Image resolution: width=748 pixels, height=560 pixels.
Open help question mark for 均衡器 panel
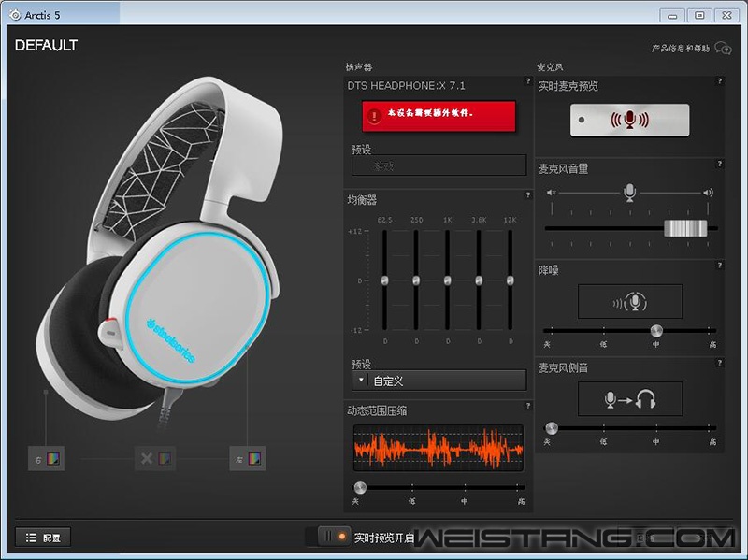527,194
